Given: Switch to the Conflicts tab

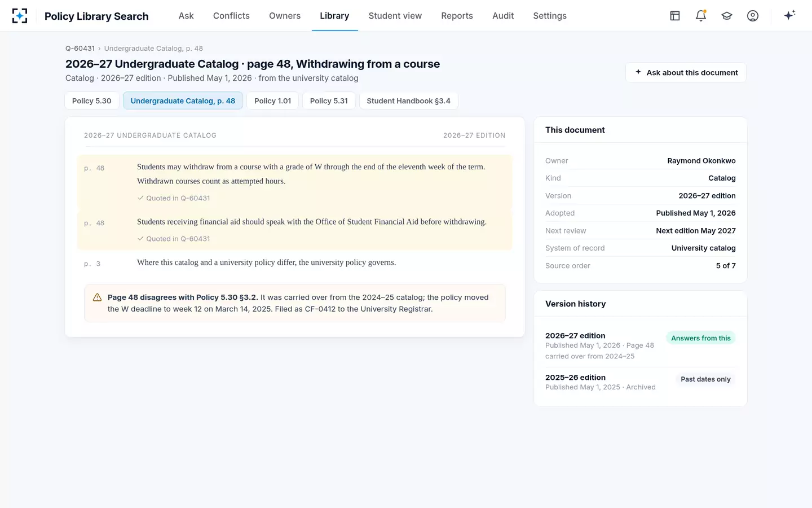Looking at the screenshot, I should pos(231,16).
